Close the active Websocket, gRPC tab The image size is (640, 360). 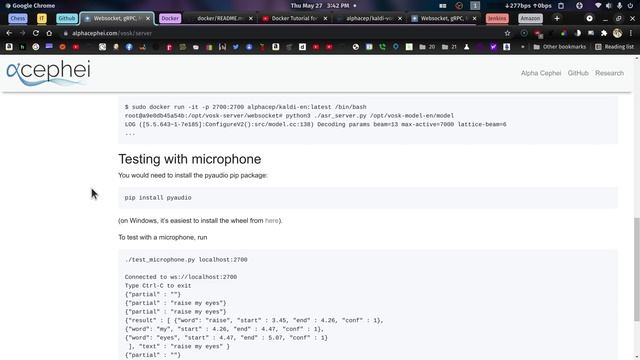[x=148, y=18]
